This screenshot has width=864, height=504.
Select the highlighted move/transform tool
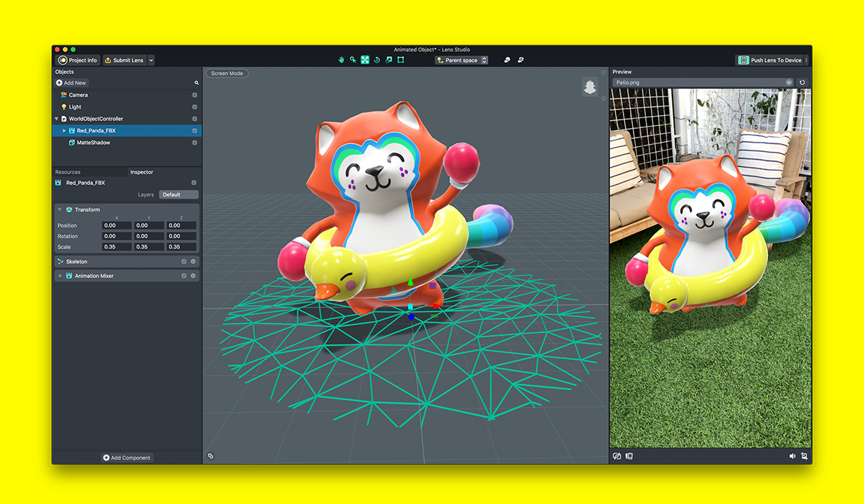tap(365, 60)
